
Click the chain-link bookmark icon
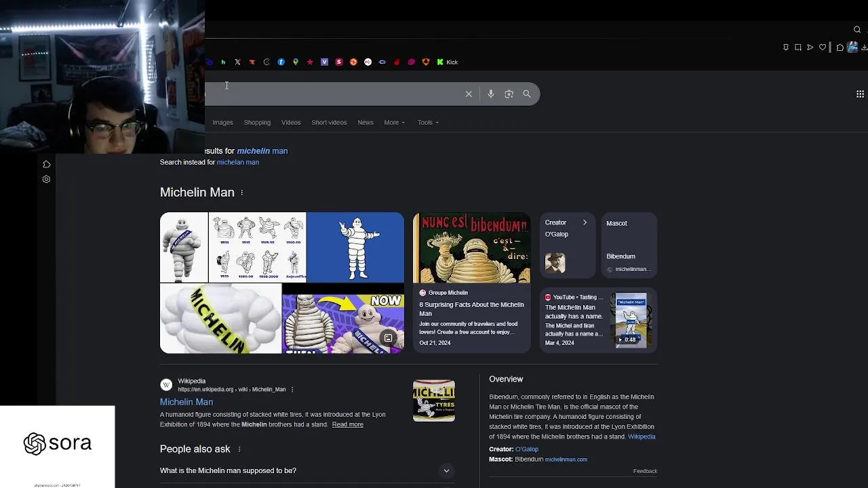(x=382, y=62)
